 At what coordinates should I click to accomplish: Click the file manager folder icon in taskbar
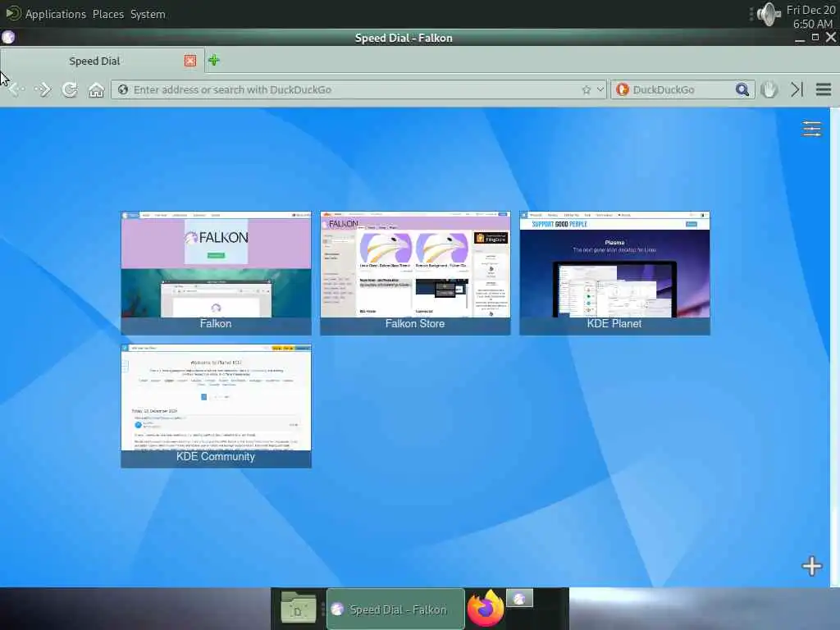click(x=298, y=608)
